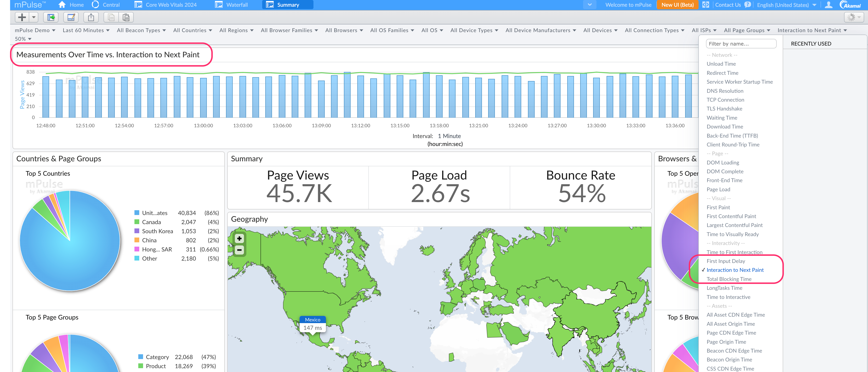Click the Home icon in the top bar
This screenshot has width=868, height=372.
(x=62, y=5)
